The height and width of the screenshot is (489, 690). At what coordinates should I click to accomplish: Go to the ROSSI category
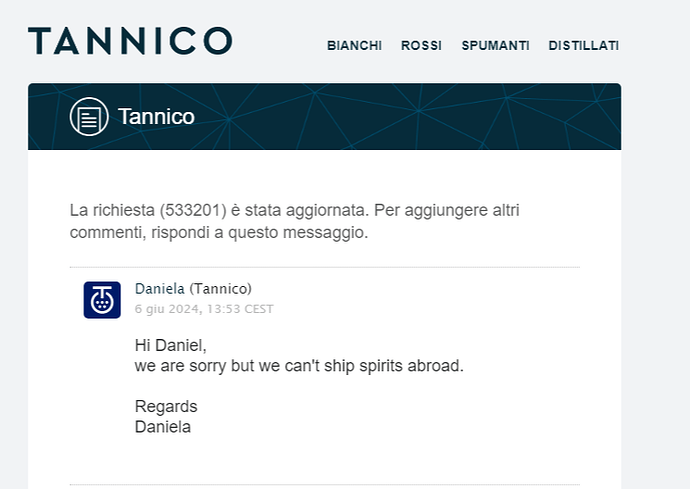coord(421,46)
